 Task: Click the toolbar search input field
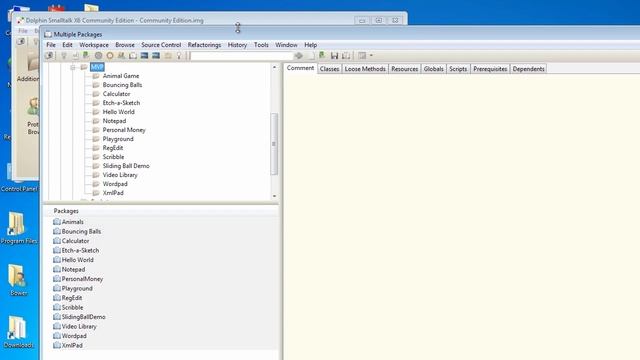point(241,56)
